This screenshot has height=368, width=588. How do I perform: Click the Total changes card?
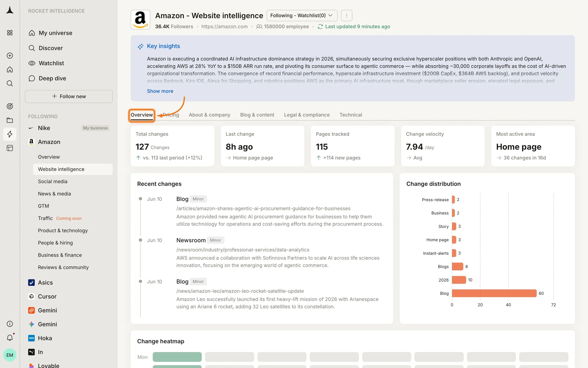(x=172, y=146)
